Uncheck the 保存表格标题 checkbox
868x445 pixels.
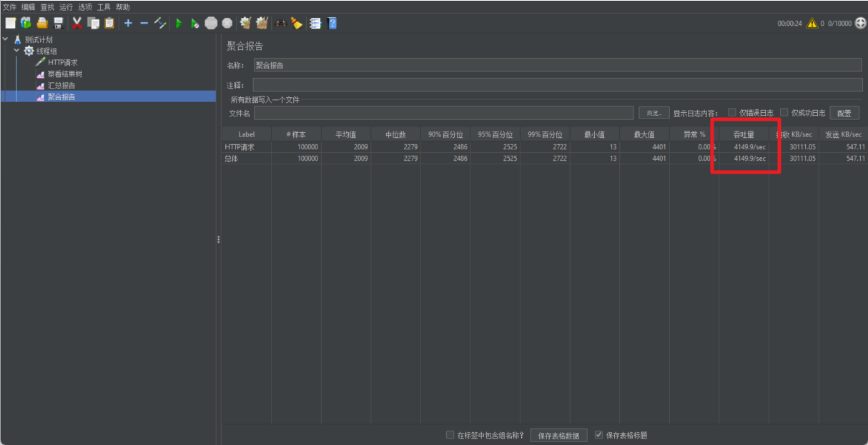599,434
